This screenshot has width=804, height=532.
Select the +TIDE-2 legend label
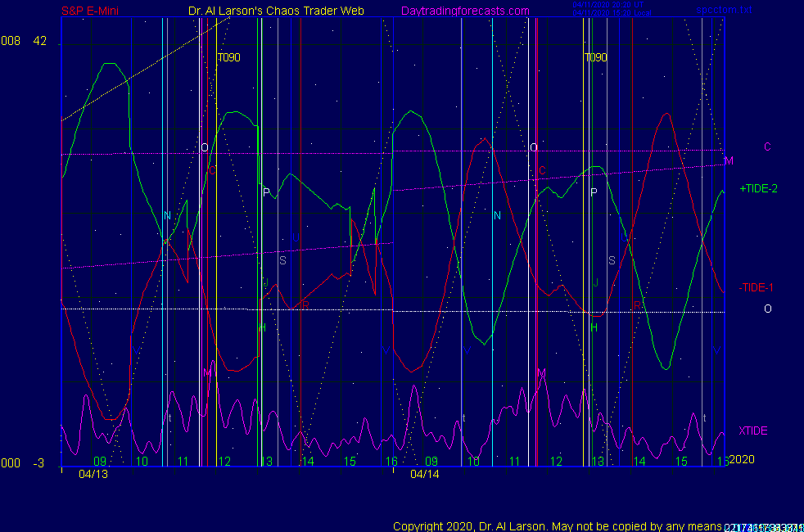[758, 188]
